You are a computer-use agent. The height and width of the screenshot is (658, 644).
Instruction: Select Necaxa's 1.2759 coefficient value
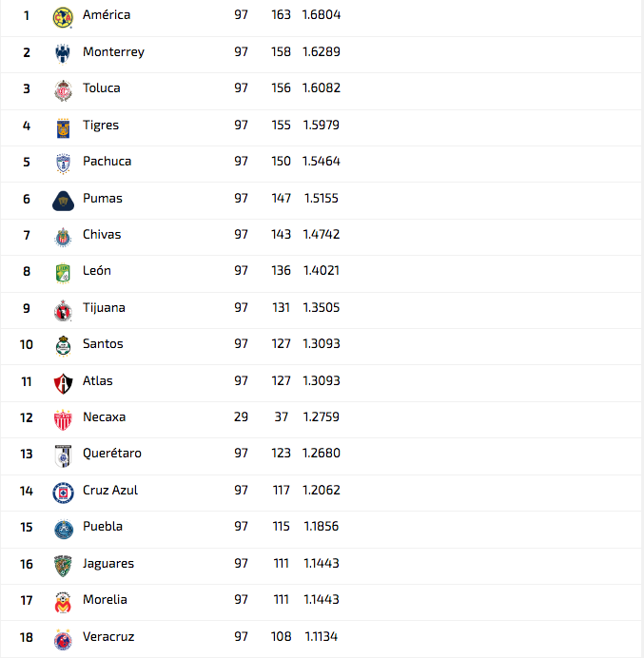(322, 416)
